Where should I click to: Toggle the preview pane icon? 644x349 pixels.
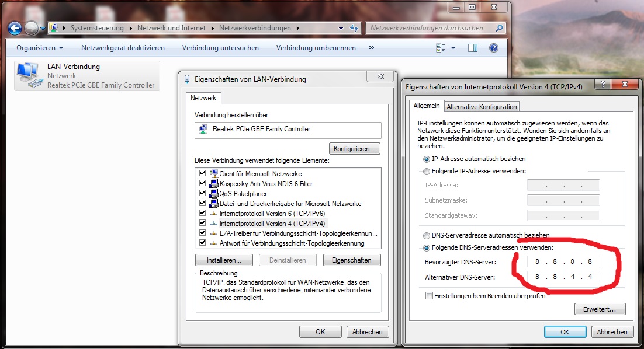(473, 48)
